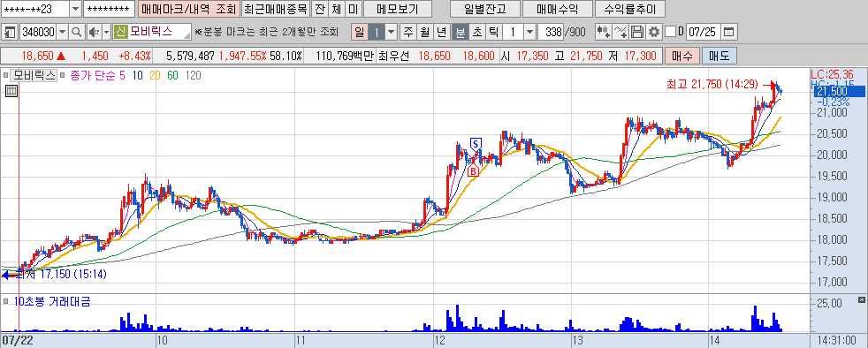Toggle the D checkbox

(670, 32)
